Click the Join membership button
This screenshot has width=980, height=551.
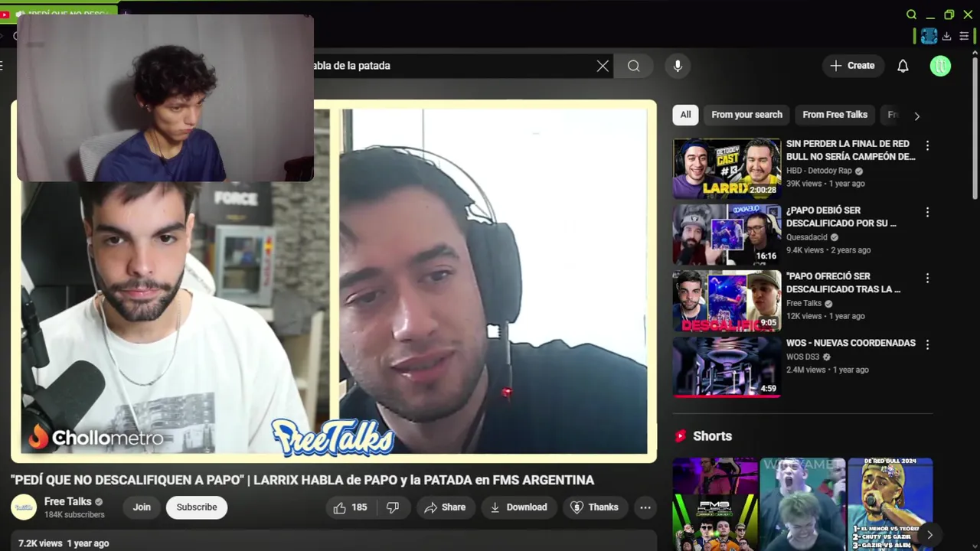coord(142,507)
